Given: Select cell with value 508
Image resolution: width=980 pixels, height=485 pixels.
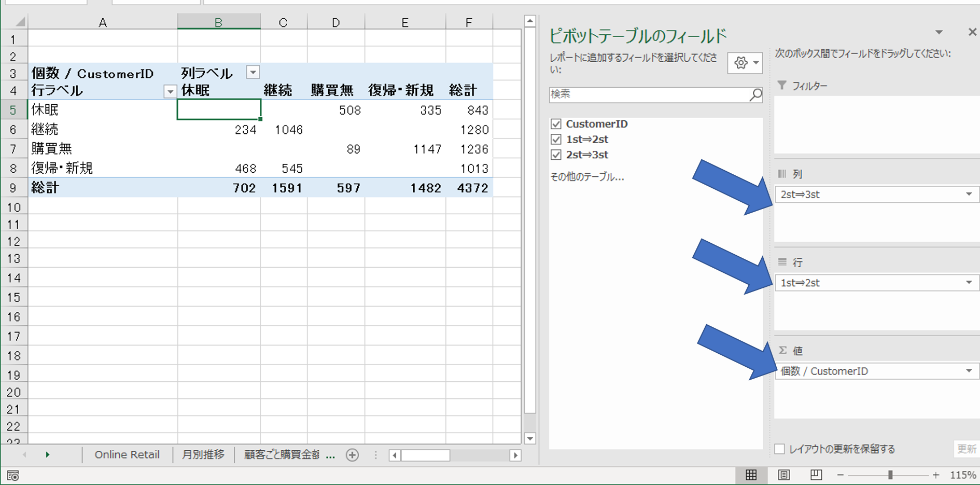Looking at the screenshot, I should pyautogui.click(x=336, y=110).
